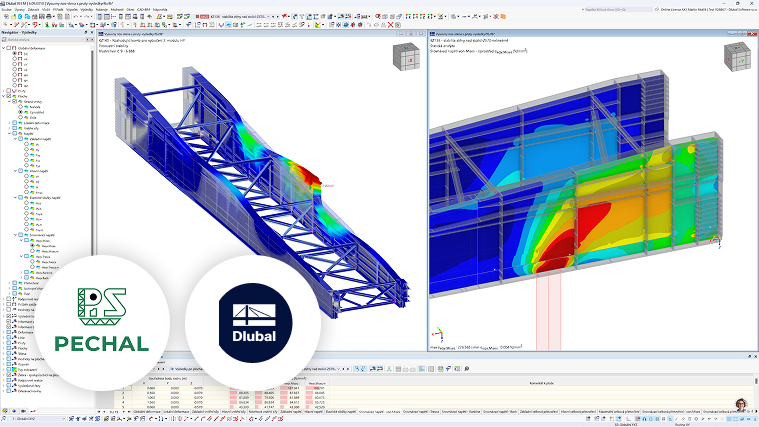
Task: Switch to Globální deformace table tab
Action: (146, 412)
